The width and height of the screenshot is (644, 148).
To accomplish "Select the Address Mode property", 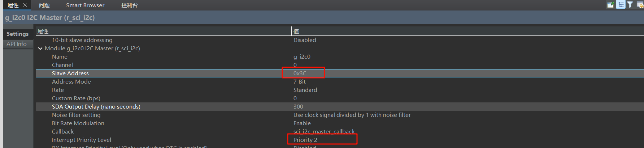I will [x=71, y=81].
